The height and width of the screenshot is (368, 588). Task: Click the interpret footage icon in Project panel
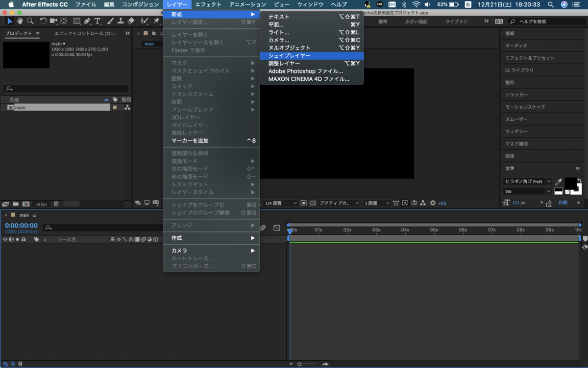(6, 204)
